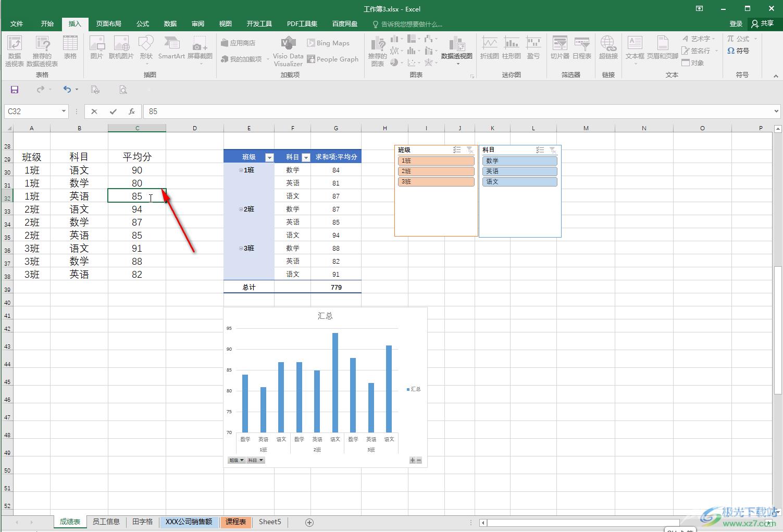Undo the last action
The height and width of the screenshot is (532, 783).
67,90
